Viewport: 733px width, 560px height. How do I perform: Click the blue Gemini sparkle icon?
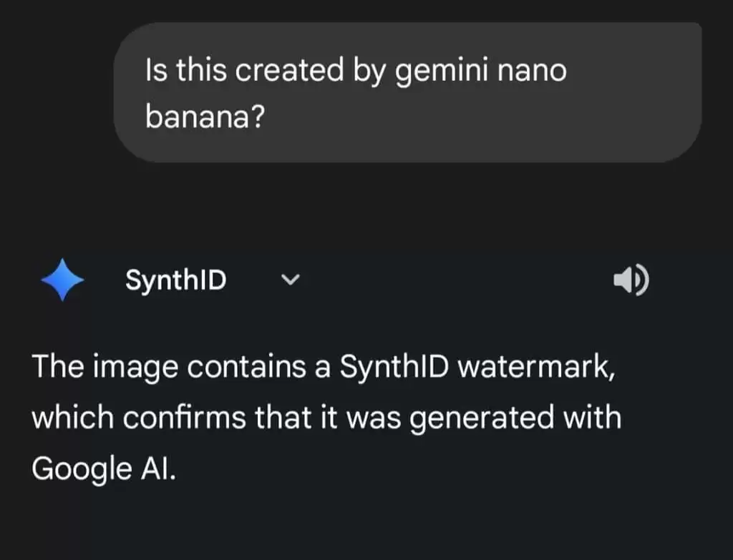pos(63,280)
